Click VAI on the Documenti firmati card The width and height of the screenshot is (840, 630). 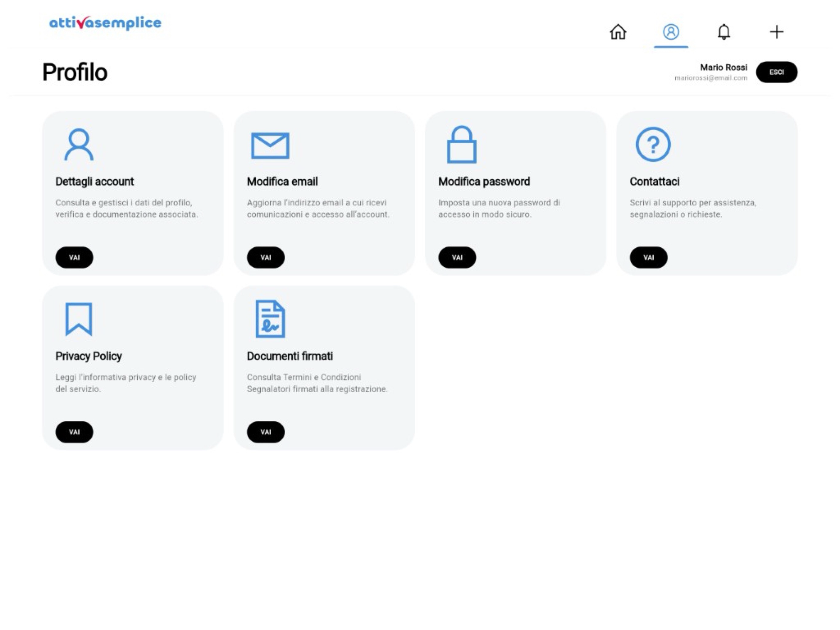point(265,432)
